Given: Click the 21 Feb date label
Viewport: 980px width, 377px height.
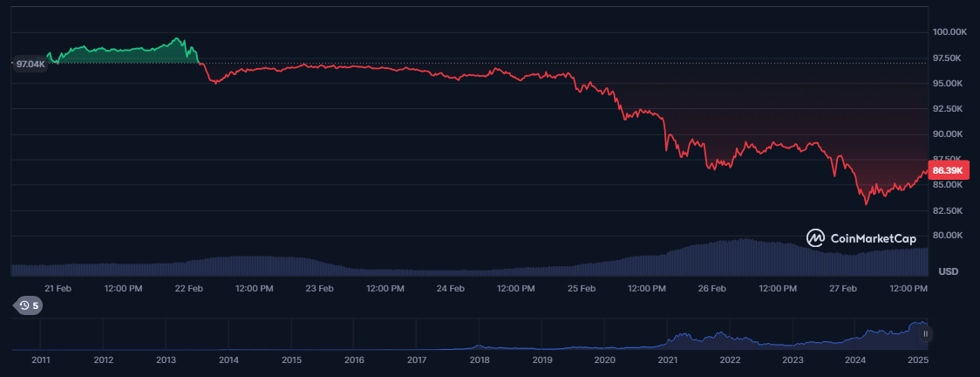Looking at the screenshot, I should pyautogui.click(x=58, y=288).
